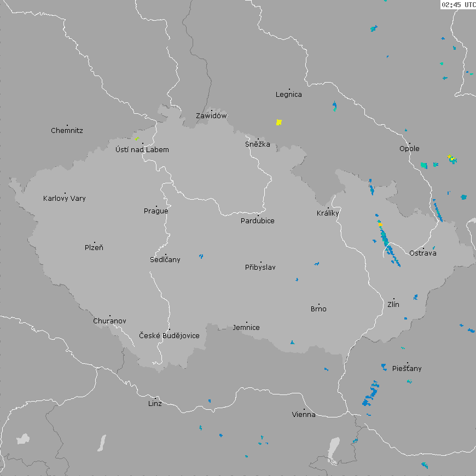Viewport: 476px width, 476px height.
Task: Click the Zawidów label
Action: click(211, 115)
